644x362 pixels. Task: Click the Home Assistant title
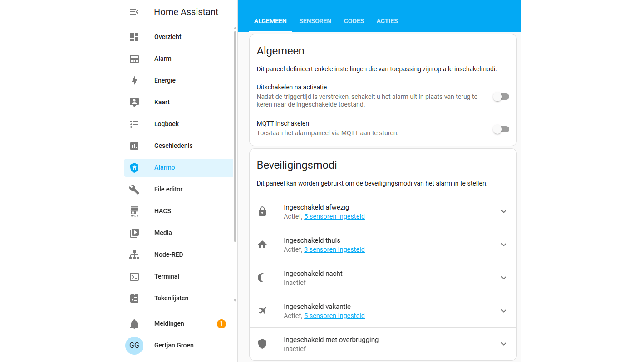tap(186, 12)
